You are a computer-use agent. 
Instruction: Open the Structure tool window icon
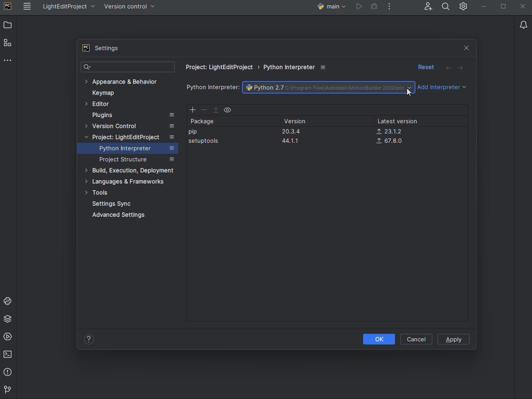click(8, 43)
